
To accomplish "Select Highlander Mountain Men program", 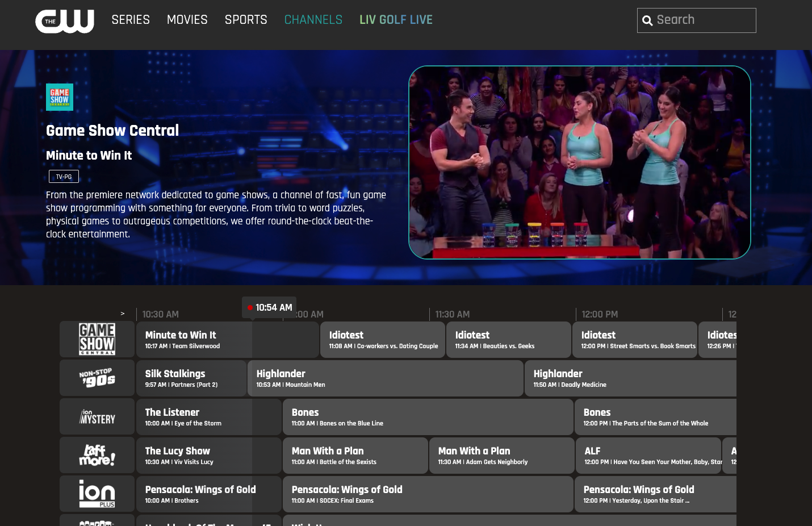I will (x=385, y=378).
